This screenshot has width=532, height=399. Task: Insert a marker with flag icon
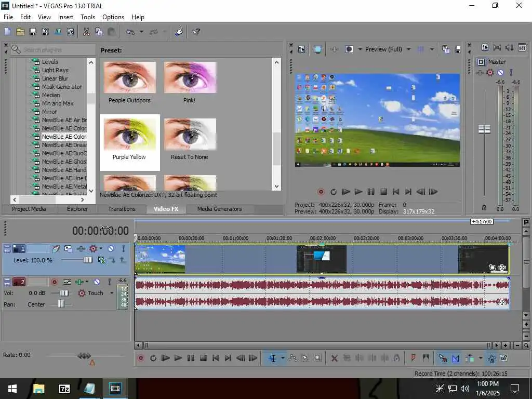click(x=413, y=358)
